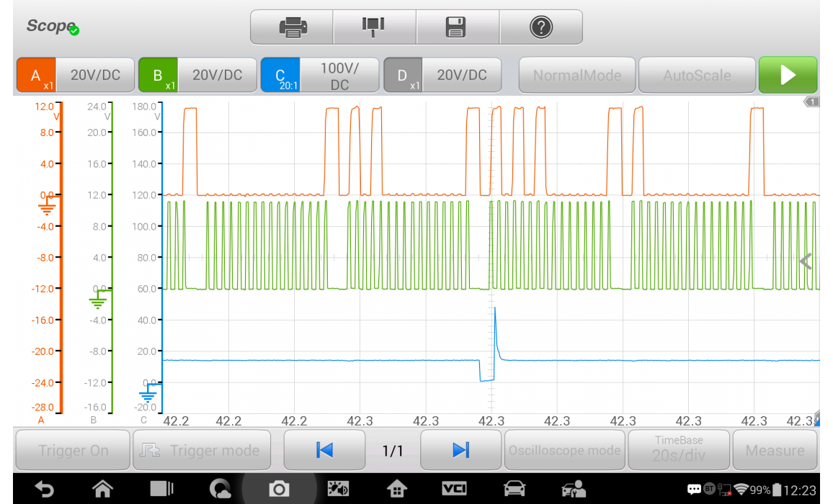Click the AutoScale button

(697, 76)
